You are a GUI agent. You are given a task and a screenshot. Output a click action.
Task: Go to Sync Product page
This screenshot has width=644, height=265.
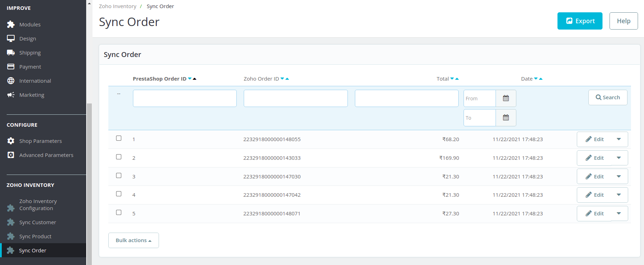click(x=35, y=236)
